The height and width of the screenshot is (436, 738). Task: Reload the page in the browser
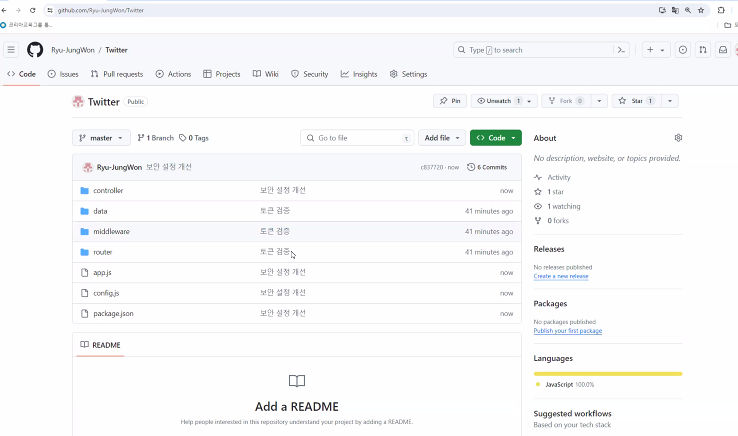pyautogui.click(x=32, y=10)
